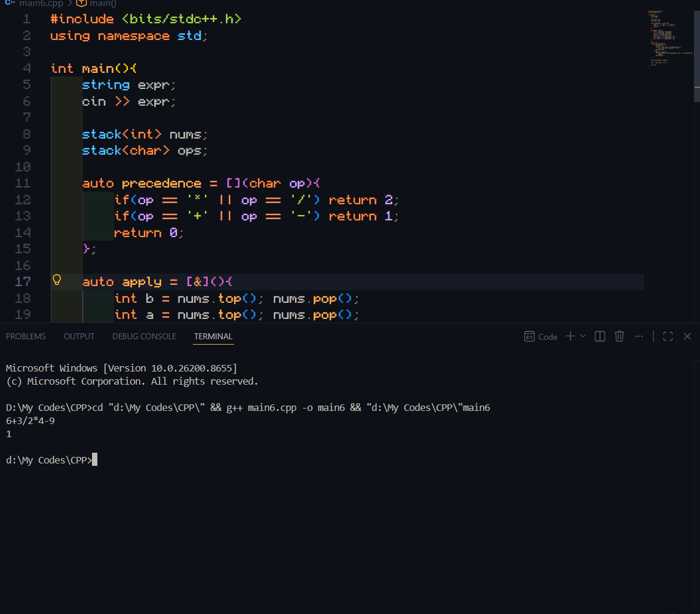This screenshot has width=700, height=614.
Task: Select the Code terminal instance
Action: (541, 337)
